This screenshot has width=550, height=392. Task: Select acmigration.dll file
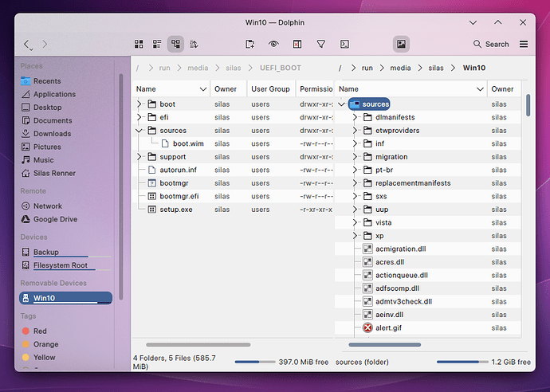[x=401, y=249]
